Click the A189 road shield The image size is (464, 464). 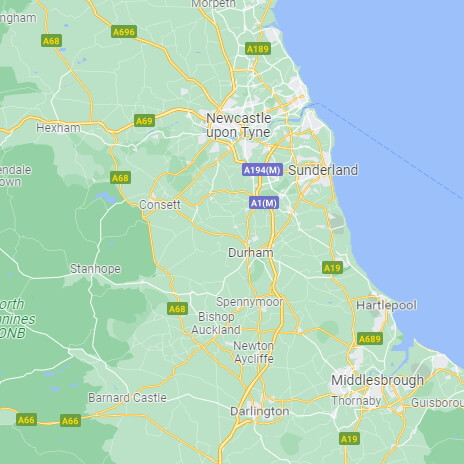pyautogui.click(x=258, y=49)
